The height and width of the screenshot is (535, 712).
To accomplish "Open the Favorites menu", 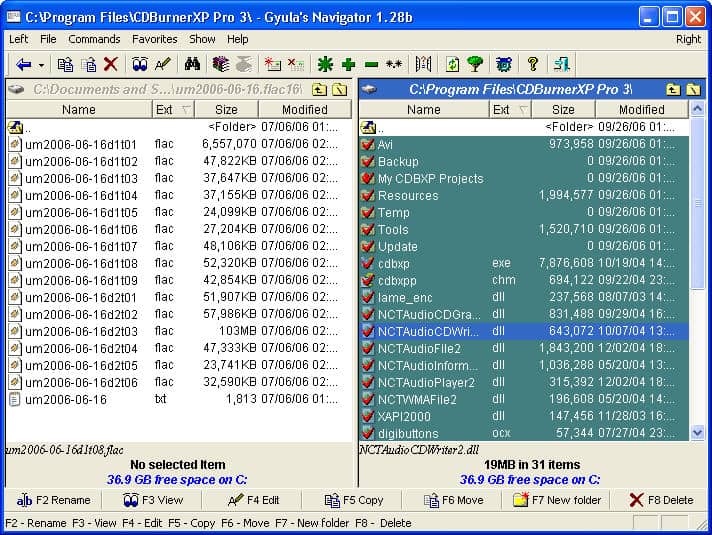I will click(154, 39).
